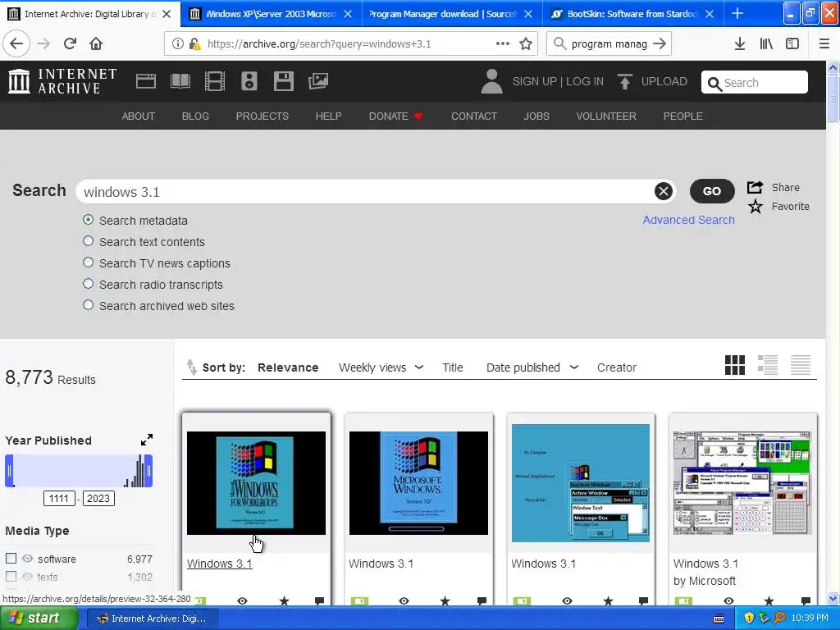
Task: Switch to compact list view
Action: point(801,365)
